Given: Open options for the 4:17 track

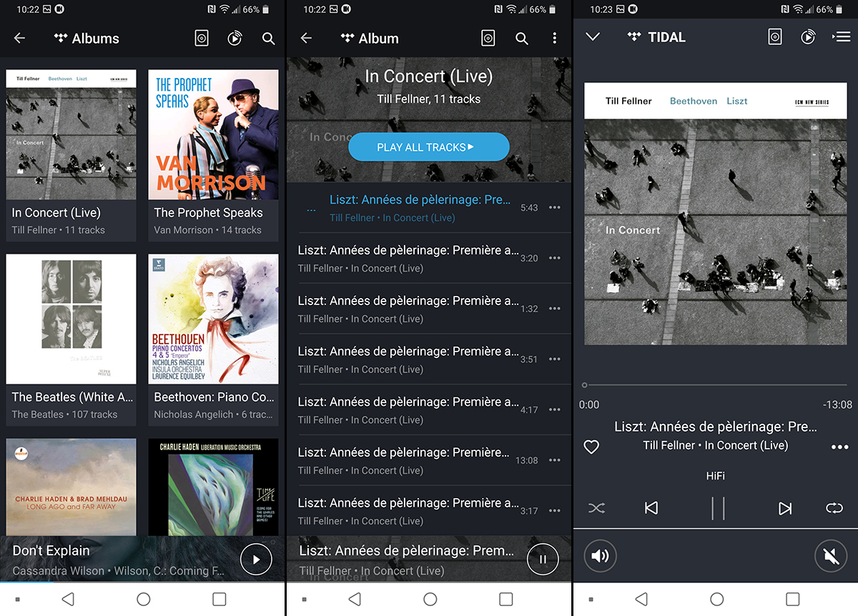Looking at the screenshot, I should pos(555,410).
